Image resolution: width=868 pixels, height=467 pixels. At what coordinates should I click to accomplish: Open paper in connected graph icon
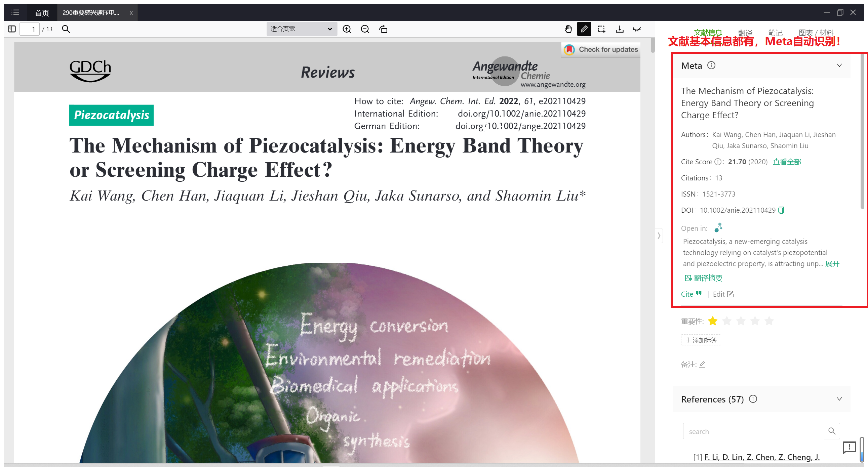click(718, 227)
